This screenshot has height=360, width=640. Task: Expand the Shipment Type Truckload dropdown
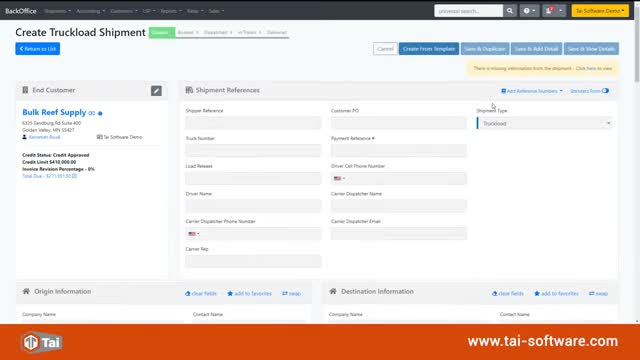544,123
